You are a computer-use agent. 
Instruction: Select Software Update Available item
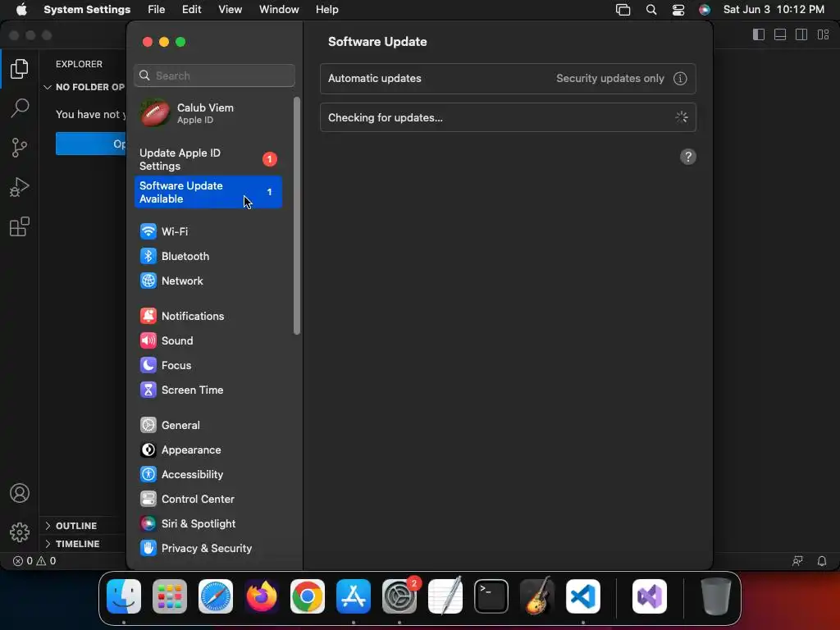pyautogui.click(x=208, y=192)
